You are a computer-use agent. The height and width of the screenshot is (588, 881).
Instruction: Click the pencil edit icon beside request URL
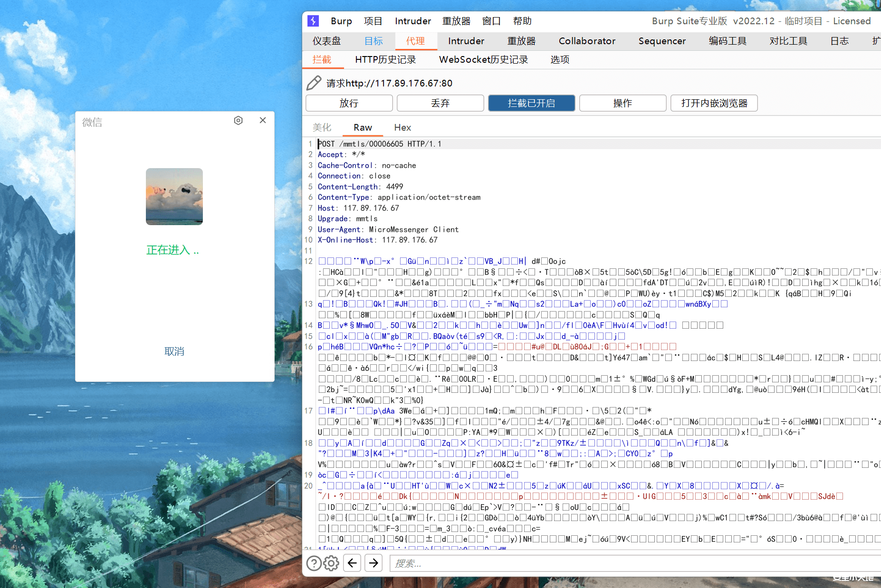314,83
